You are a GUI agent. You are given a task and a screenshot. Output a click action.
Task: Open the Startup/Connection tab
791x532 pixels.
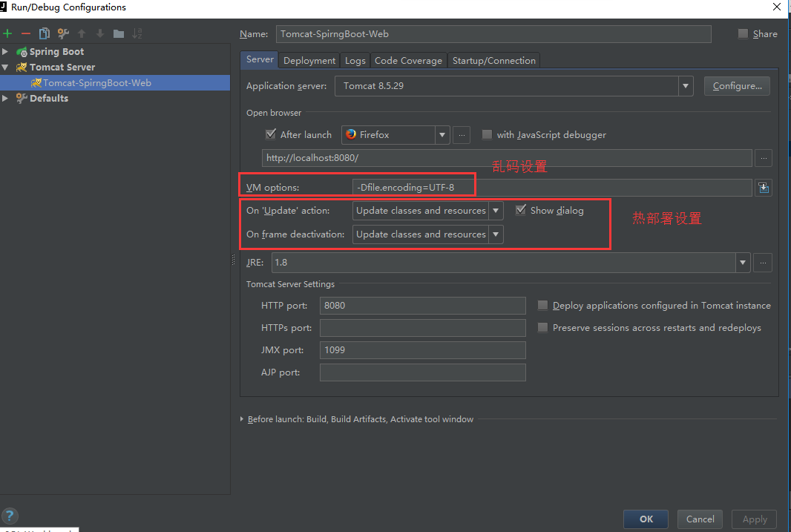pos(493,61)
